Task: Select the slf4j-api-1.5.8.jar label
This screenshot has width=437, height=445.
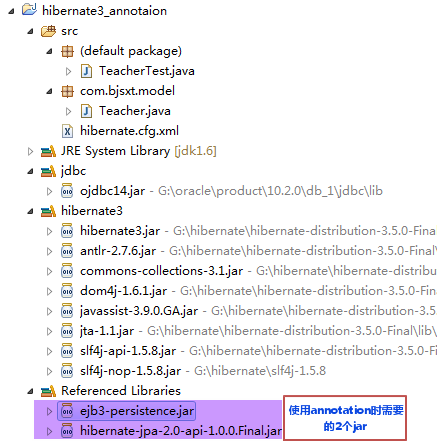Action: (x=128, y=351)
